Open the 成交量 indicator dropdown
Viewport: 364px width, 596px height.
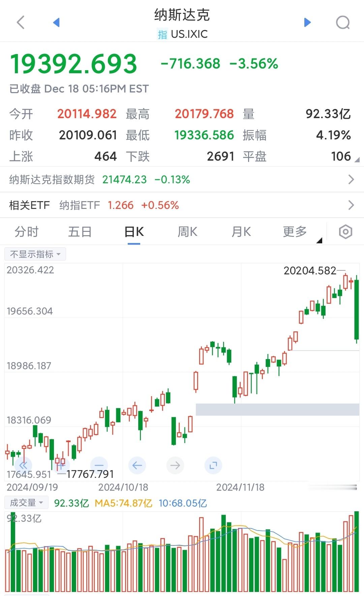(26, 503)
